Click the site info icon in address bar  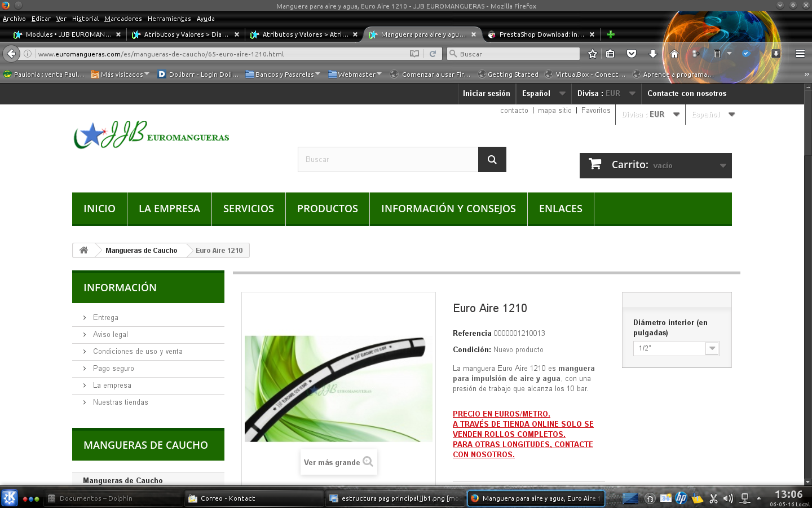(27, 54)
